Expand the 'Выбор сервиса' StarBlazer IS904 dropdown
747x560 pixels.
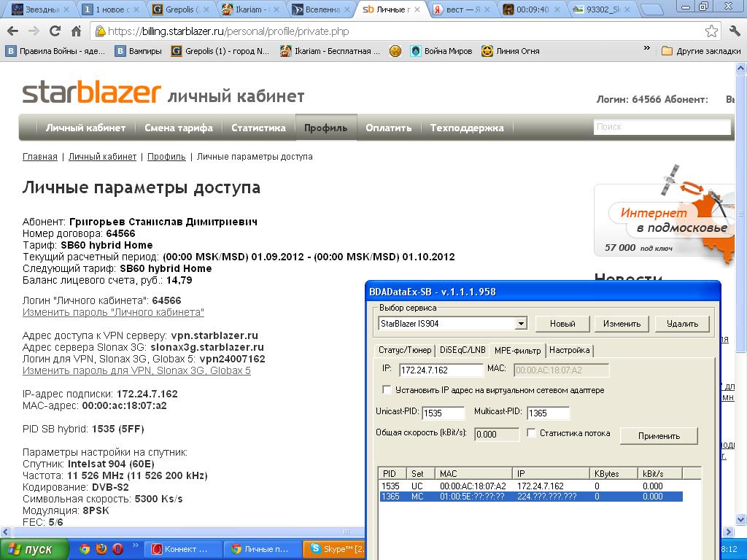pyautogui.click(x=521, y=324)
